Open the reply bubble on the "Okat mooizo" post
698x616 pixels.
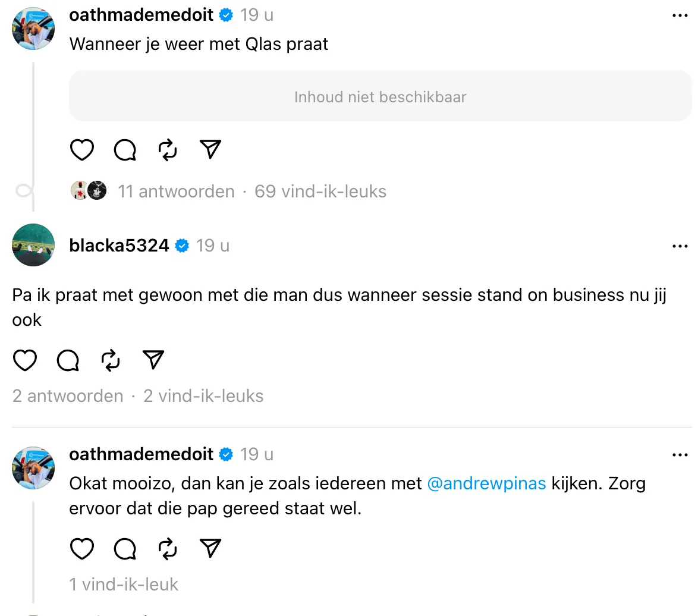[x=125, y=548]
